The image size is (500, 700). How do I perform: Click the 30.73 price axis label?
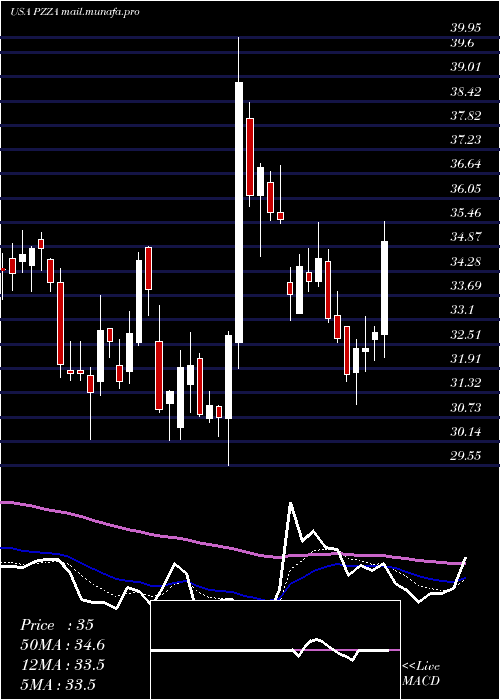(466, 408)
